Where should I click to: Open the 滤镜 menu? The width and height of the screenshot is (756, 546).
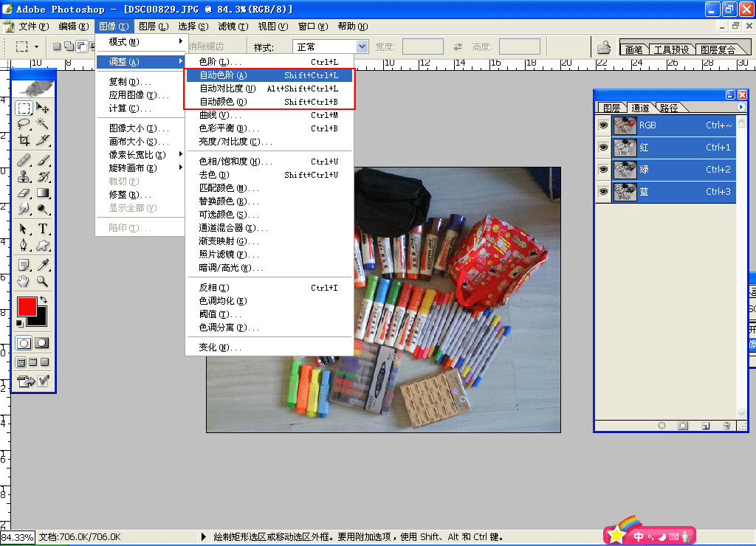pos(233,27)
